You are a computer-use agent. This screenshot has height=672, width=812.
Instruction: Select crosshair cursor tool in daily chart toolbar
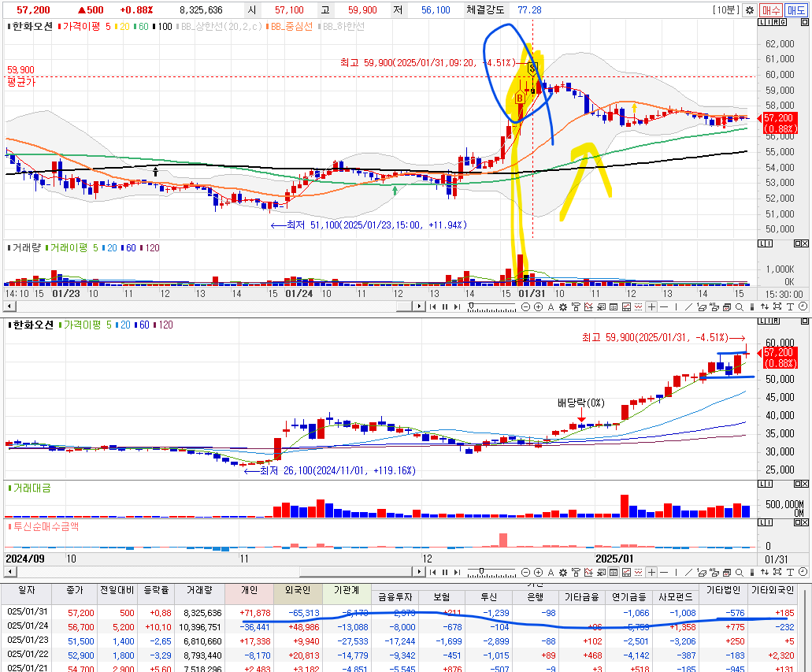[651, 572]
